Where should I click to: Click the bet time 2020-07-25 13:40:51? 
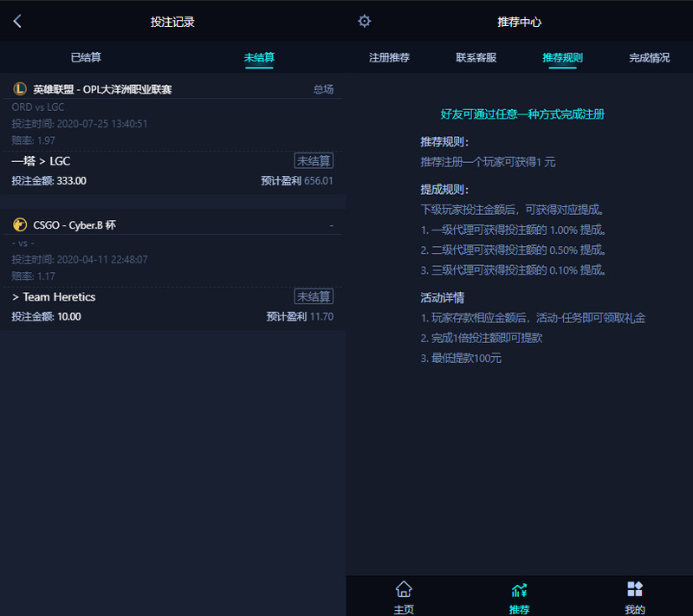pos(80,124)
